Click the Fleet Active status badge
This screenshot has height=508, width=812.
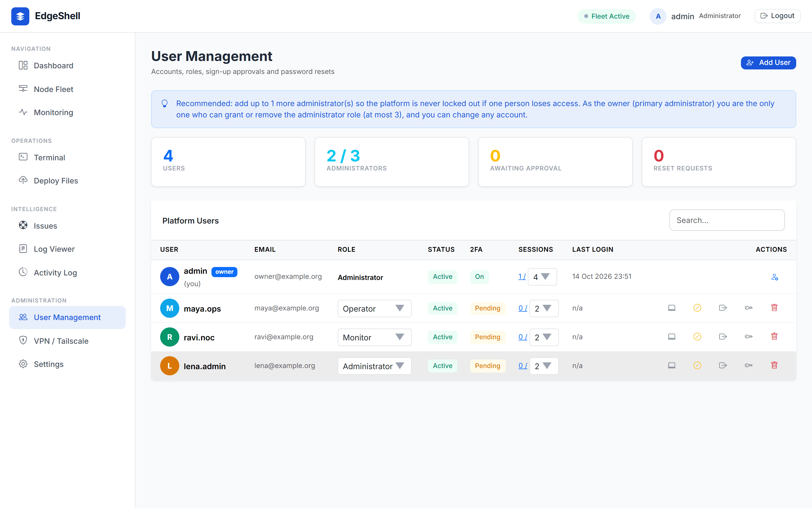606,16
